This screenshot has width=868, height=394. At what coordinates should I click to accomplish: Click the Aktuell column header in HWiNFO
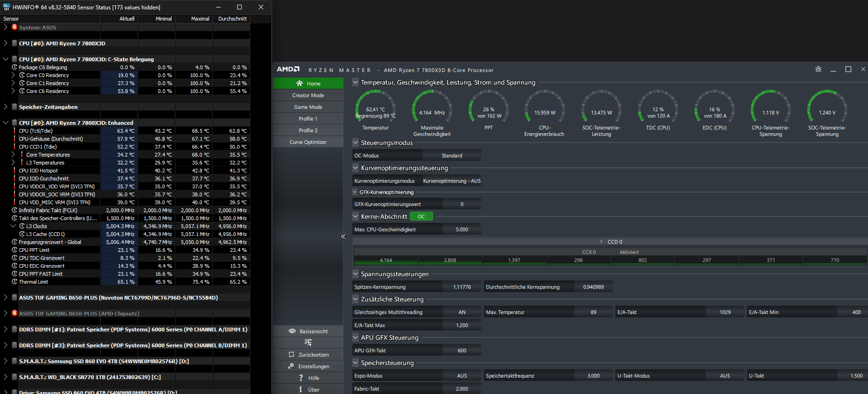coord(119,19)
